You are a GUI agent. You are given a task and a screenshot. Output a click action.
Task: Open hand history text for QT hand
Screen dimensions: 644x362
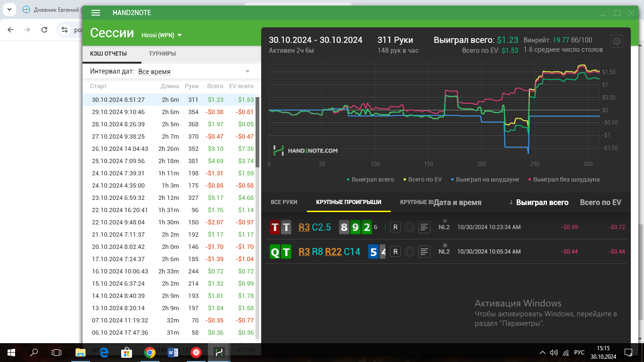tap(424, 252)
